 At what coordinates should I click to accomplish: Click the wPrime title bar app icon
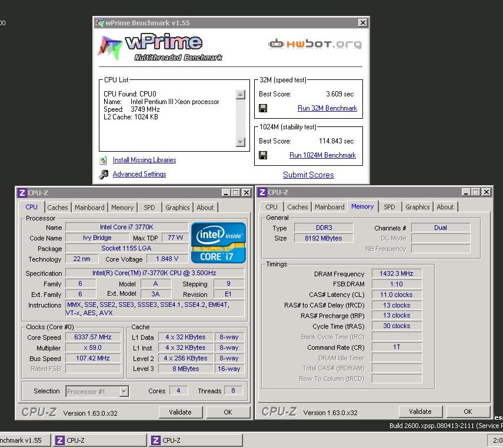pos(100,23)
